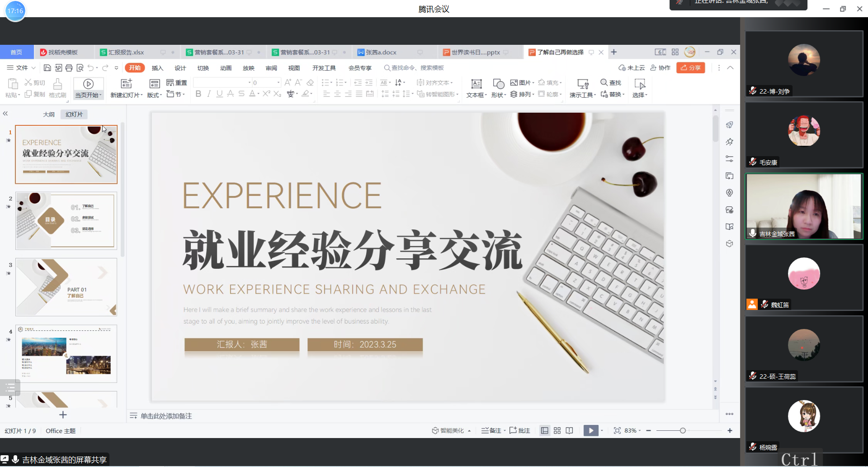The width and height of the screenshot is (868, 467).
Task: Open the 查找 find tool
Action: pos(611,82)
